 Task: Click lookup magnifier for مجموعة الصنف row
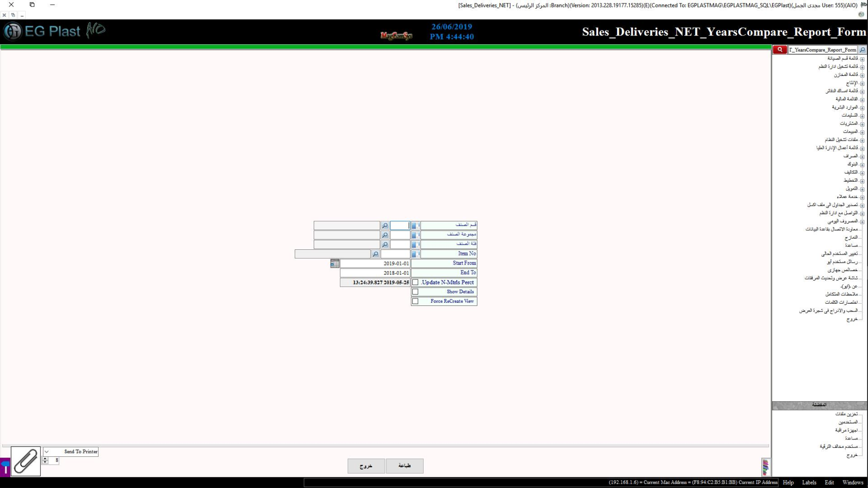[385, 235]
